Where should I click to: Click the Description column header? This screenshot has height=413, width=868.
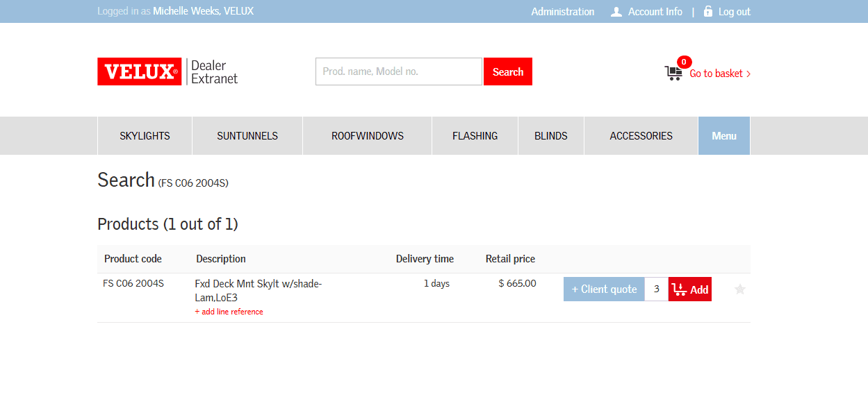[221, 259]
